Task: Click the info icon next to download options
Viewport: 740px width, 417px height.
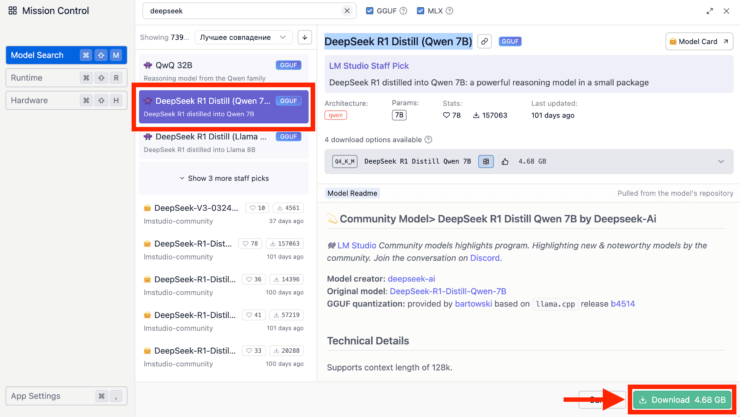Action: [429, 140]
